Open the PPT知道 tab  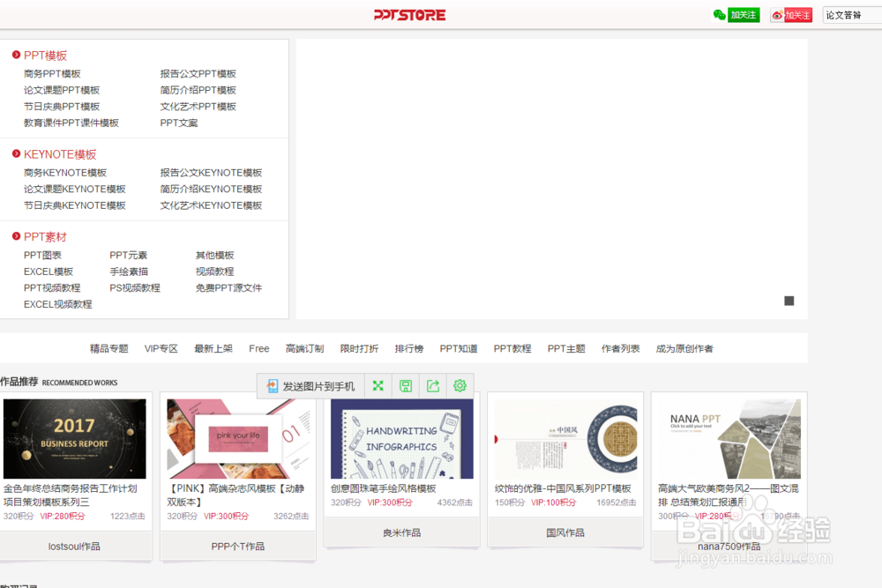point(459,348)
